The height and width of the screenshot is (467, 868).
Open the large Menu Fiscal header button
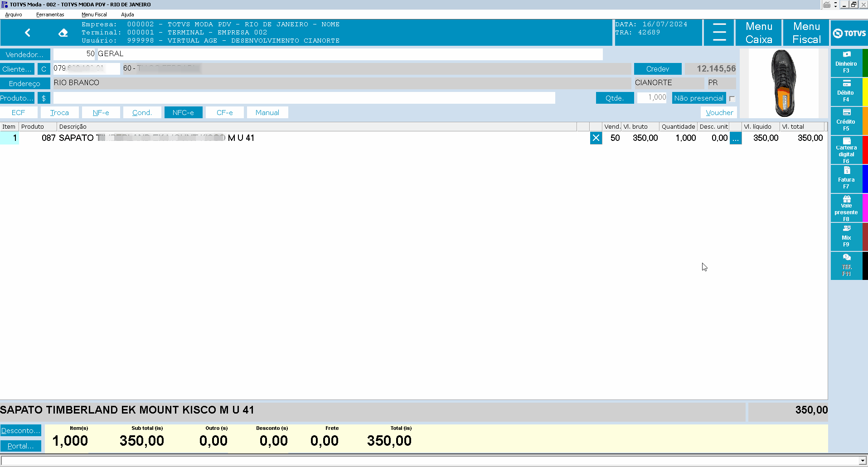click(x=806, y=33)
